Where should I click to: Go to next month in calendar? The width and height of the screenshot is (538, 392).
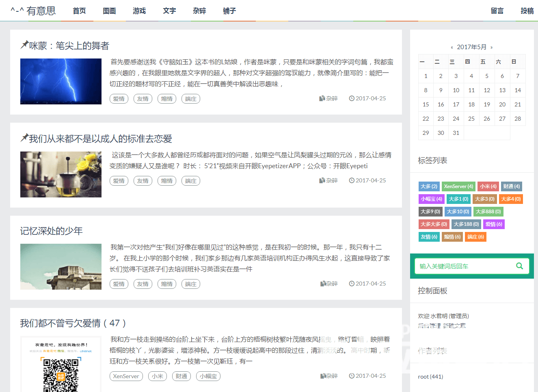point(491,48)
